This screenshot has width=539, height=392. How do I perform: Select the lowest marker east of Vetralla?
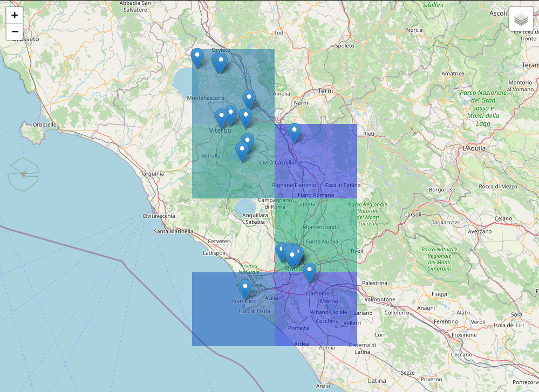tap(242, 152)
